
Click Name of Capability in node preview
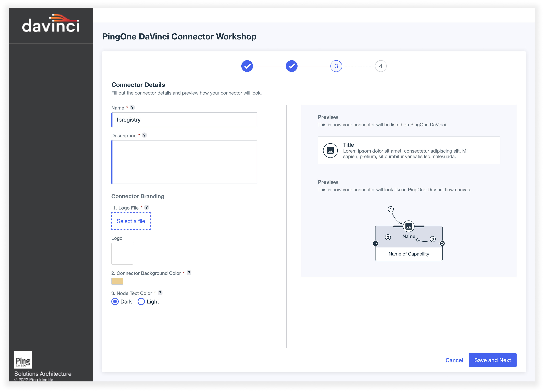[x=409, y=254]
